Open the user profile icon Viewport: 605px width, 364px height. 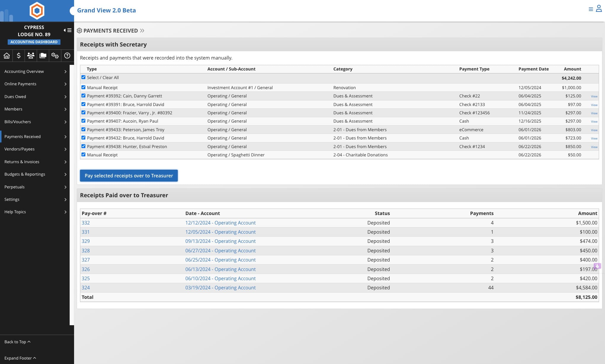(x=599, y=9)
